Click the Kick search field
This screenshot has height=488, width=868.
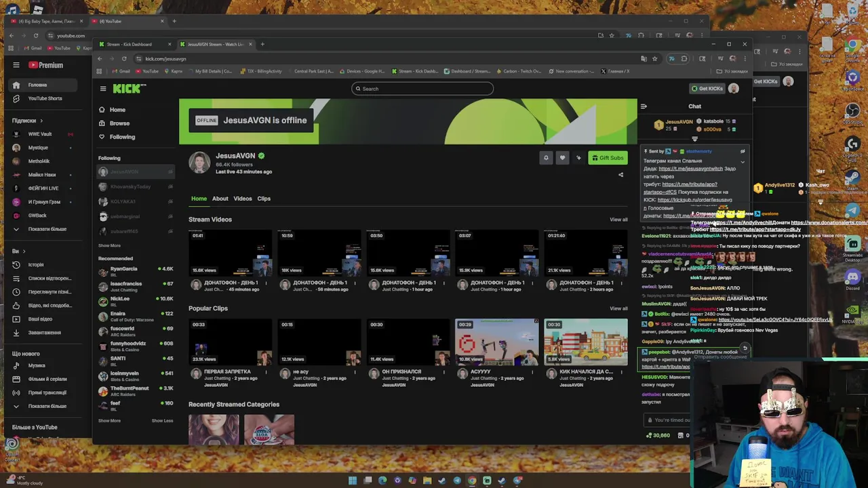(422, 89)
